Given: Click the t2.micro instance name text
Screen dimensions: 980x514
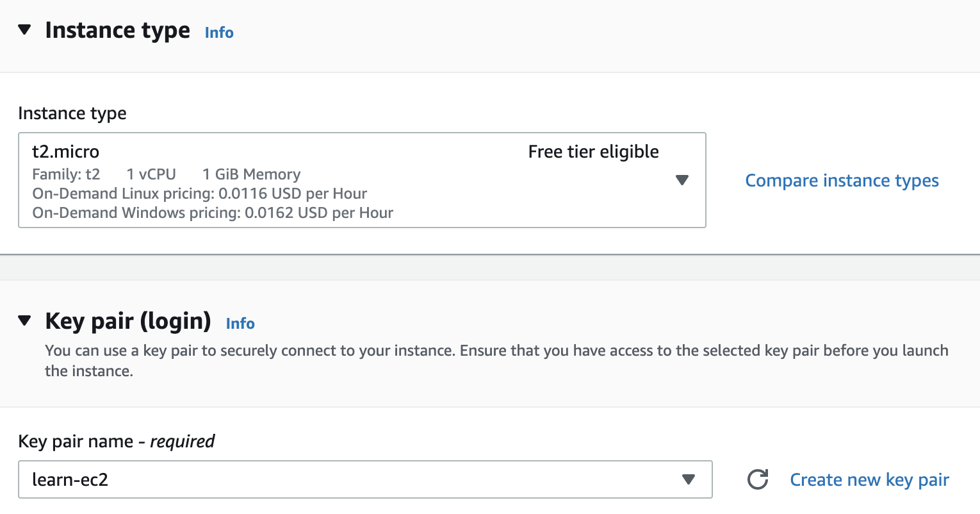Looking at the screenshot, I should coord(66,152).
